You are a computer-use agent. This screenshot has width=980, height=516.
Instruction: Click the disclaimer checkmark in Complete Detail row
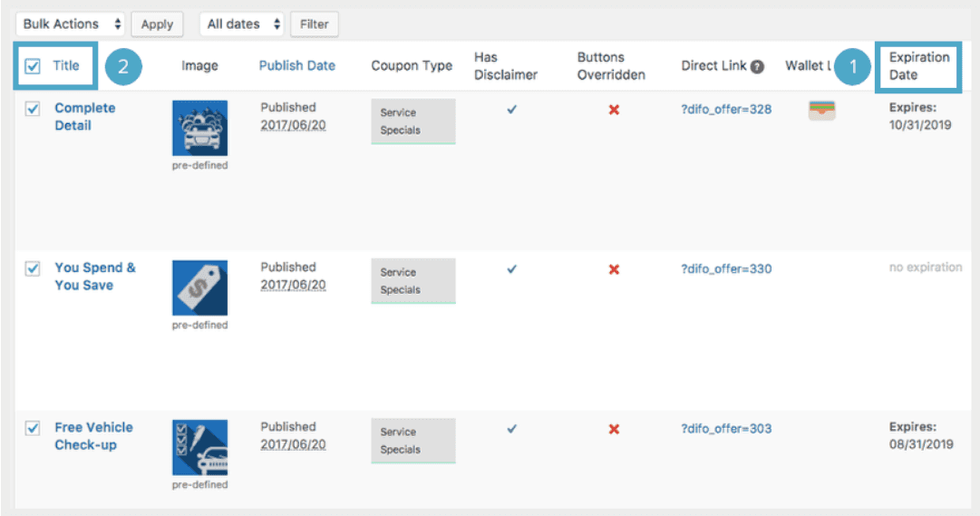tap(512, 110)
